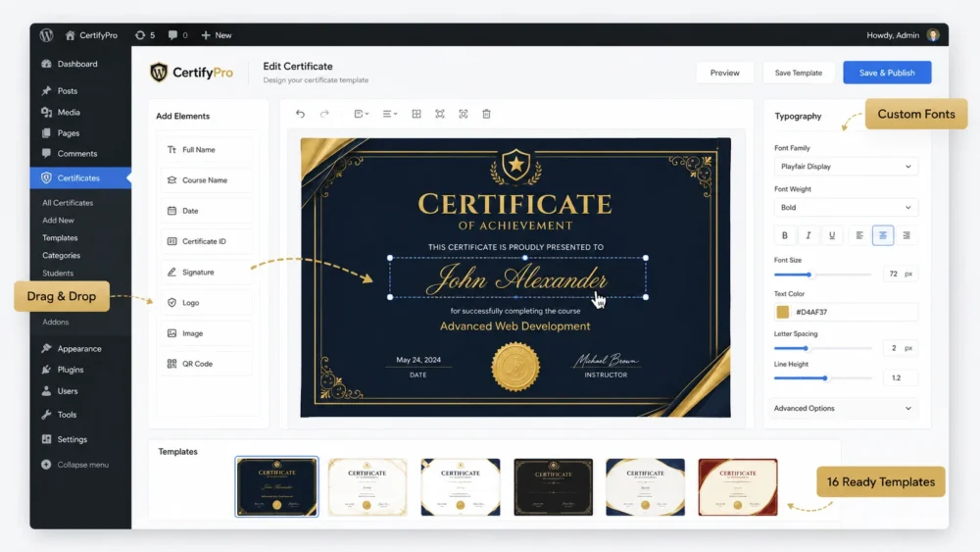
Task: Align text right
Action: click(906, 235)
